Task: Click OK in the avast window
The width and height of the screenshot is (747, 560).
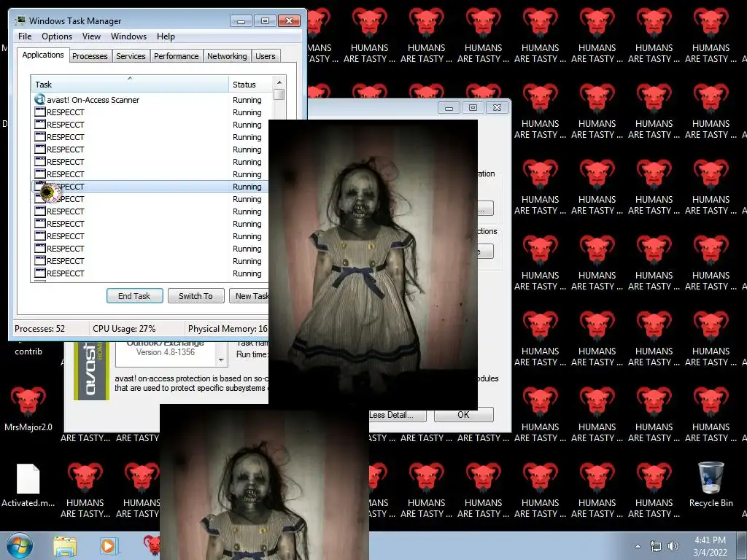Action: [463, 415]
